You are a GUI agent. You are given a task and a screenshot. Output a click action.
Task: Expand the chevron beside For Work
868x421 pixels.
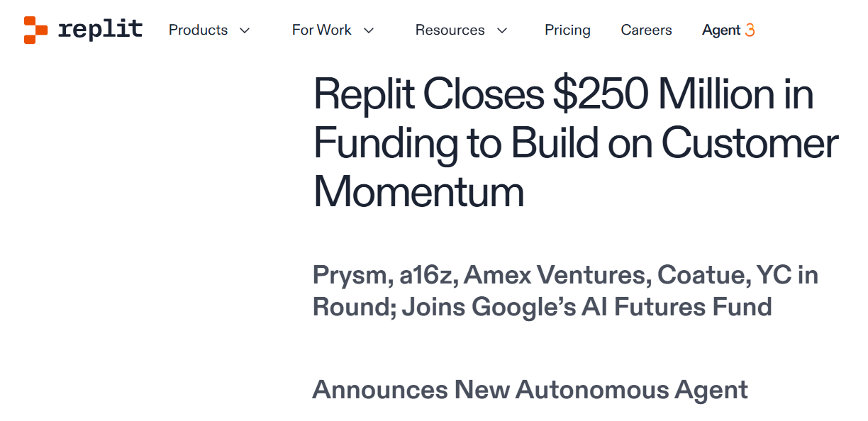tap(368, 30)
